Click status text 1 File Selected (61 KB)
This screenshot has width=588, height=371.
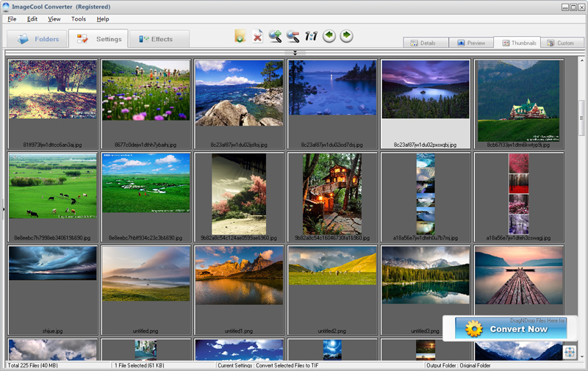[139, 365]
